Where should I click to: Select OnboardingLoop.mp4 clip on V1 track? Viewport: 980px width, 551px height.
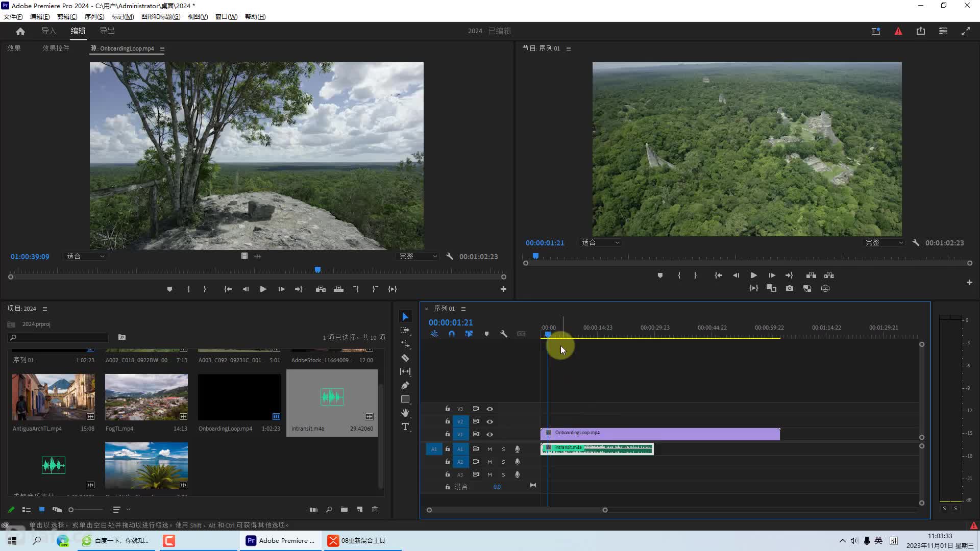click(x=660, y=434)
